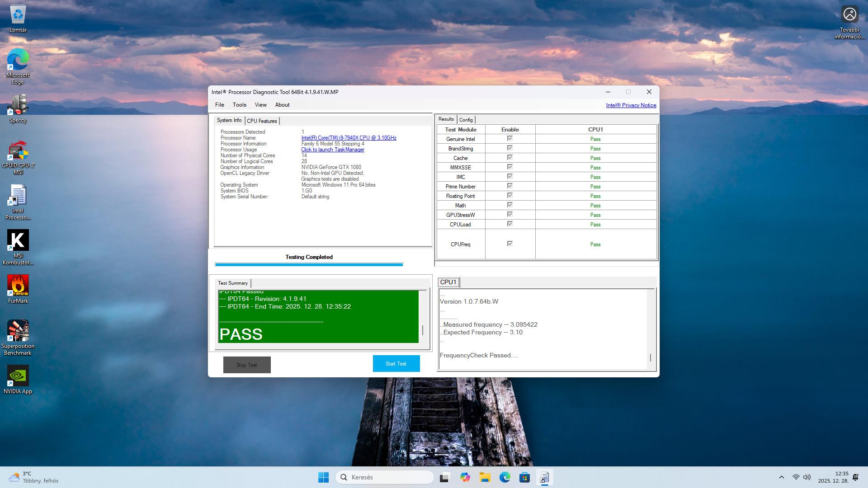Expand hidden icons in system tray
Image resolution: width=868 pixels, height=488 pixels.
coord(782,477)
